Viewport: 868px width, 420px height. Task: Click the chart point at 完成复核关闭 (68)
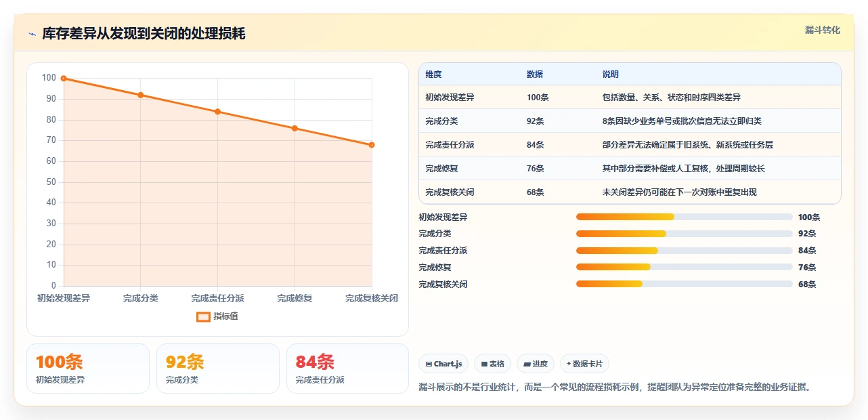pos(372,145)
